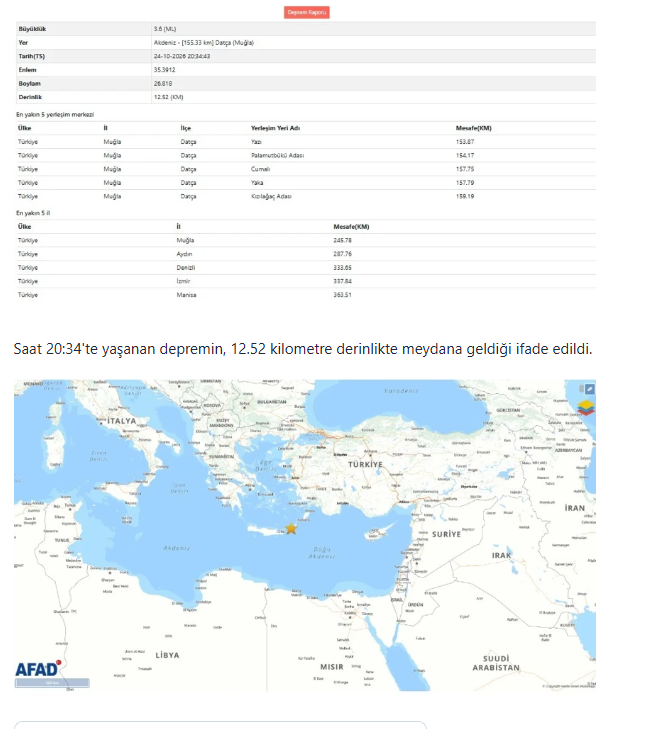Click the small grey handle beside pencil tool

click(x=581, y=389)
